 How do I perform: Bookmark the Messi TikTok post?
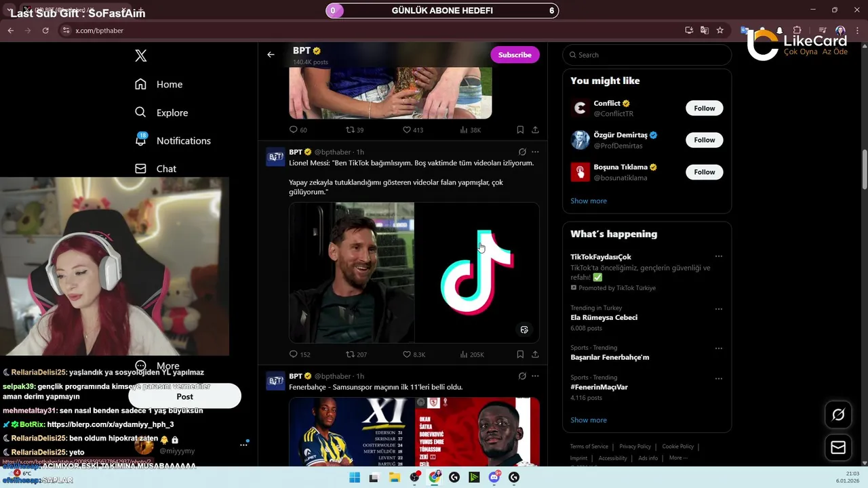[x=520, y=354]
